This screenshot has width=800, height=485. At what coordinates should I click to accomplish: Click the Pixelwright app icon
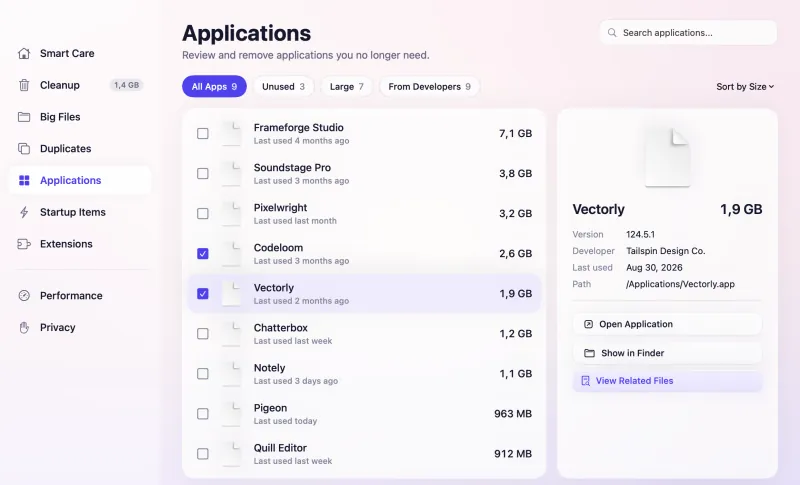pyautogui.click(x=231, y=214)
